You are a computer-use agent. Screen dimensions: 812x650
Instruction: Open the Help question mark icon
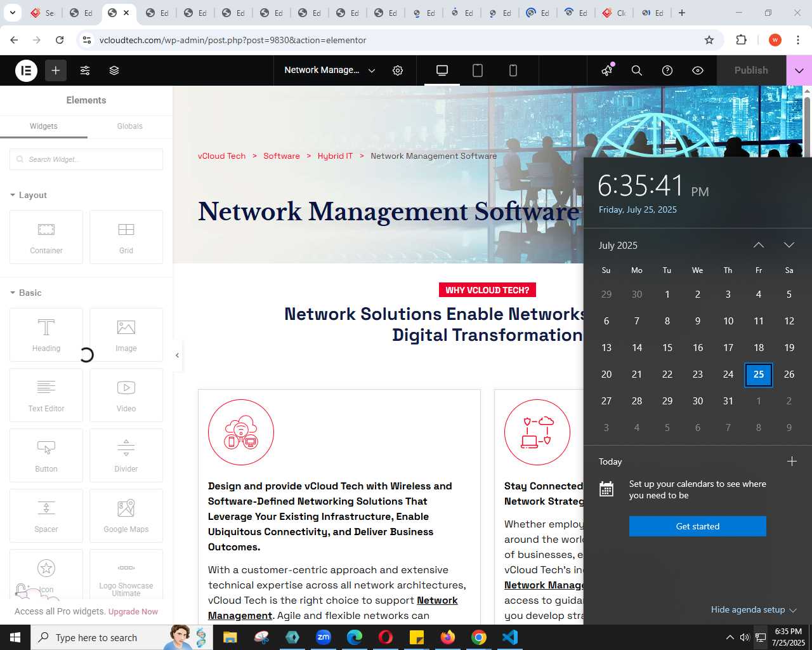pos(667,70)
